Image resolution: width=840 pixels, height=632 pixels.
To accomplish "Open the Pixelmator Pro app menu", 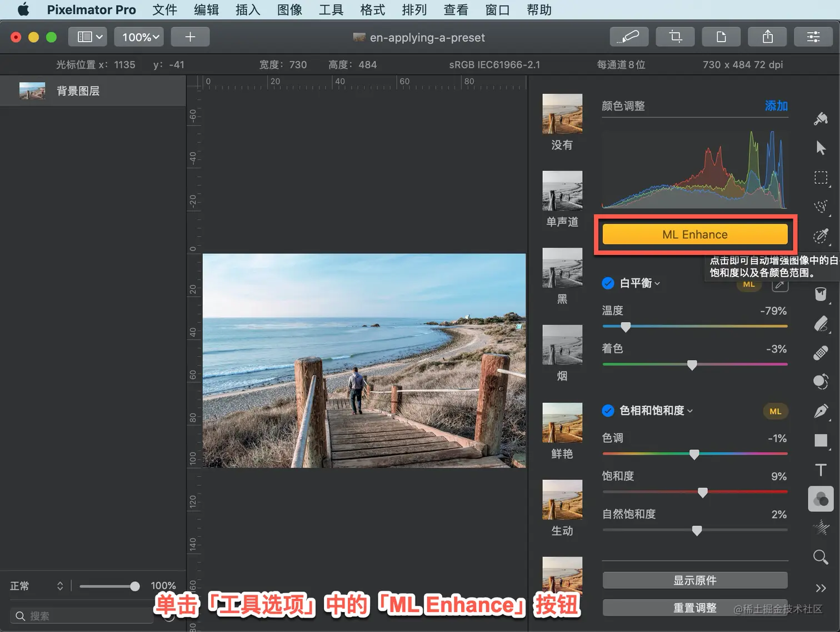I will [x=92, y=9].
